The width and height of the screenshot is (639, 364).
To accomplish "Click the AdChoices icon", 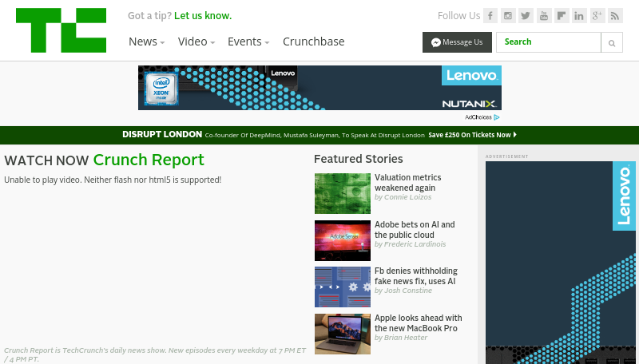I will pyautogui.click(x=496, y=117).
